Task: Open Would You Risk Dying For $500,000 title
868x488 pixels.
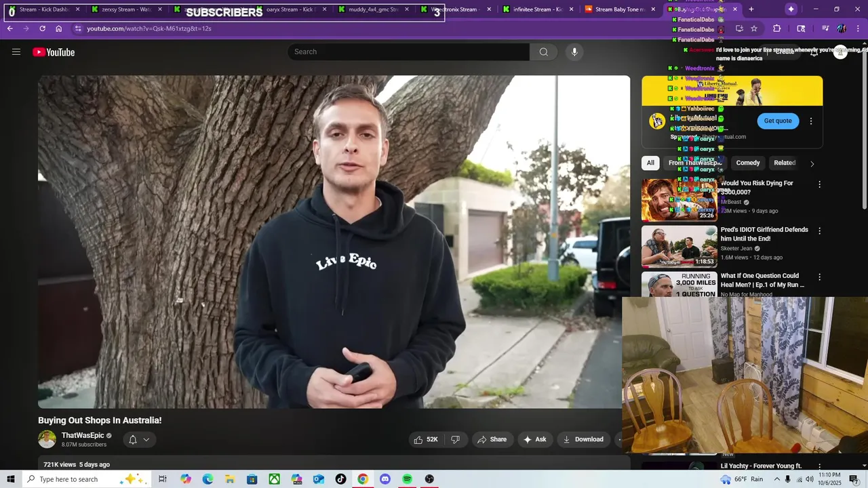Action: click(757, 188)
